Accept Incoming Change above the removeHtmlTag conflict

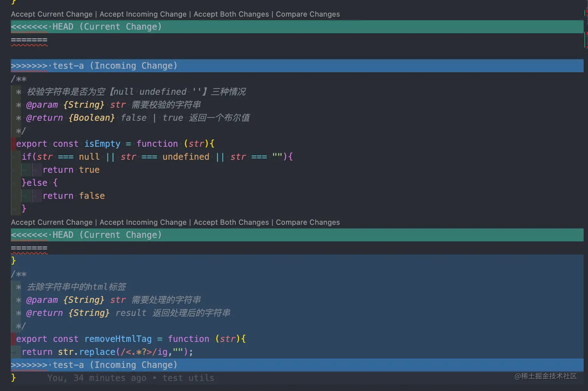(x=143, y=222)
